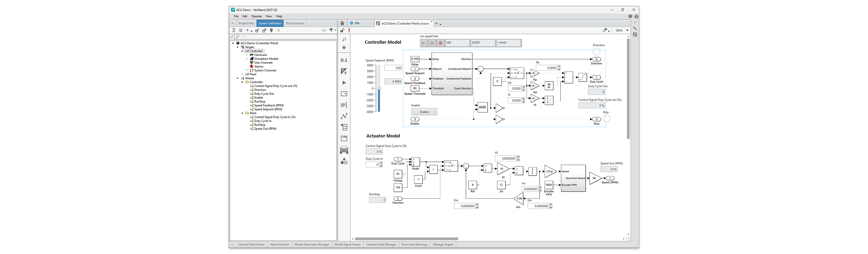The height and width of the screenshot is (254, 868).
Task: Toggle the screen edit lock icon
Action: [x=342, y=30]
